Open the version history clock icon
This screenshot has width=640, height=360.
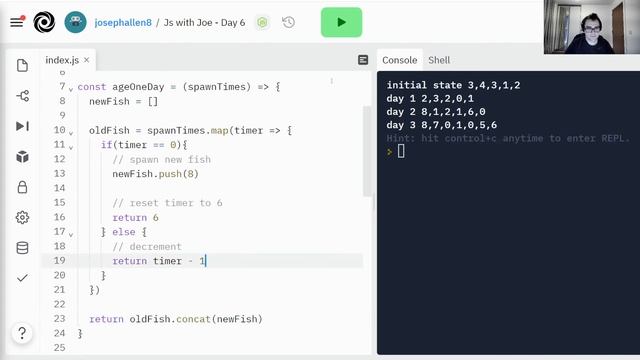click(x=289, y=22)
